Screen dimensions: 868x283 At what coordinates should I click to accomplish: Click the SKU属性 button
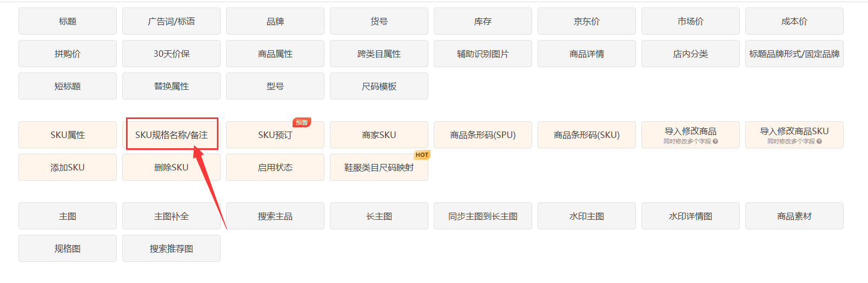click(68, 135)
